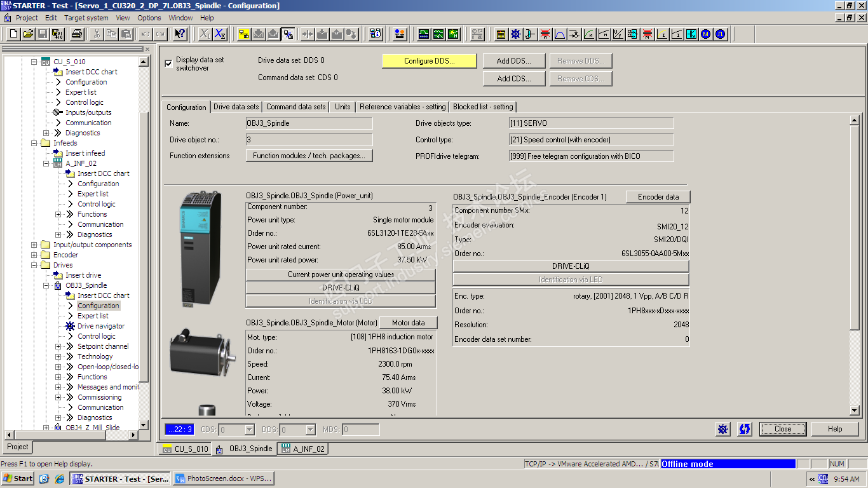Click Function modules / tech. packages button

click(x=309, y=156)
